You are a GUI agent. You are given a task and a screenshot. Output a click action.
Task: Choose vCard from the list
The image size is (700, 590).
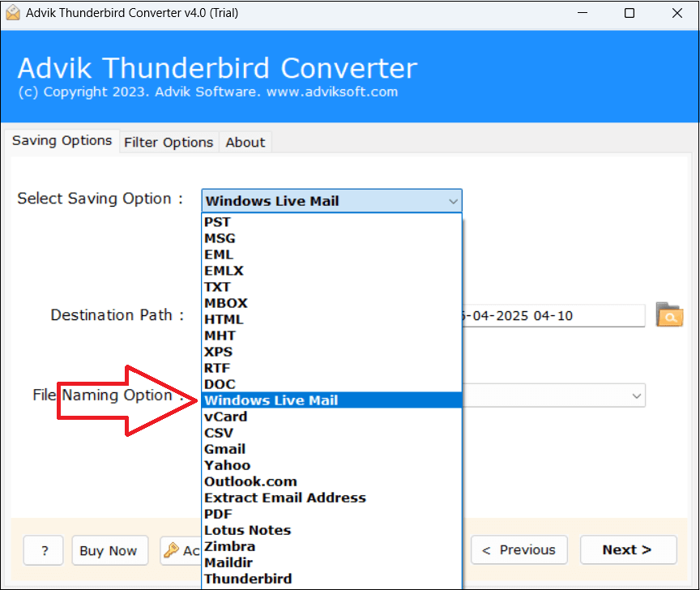pyautogui.click(x=331, y=417)
